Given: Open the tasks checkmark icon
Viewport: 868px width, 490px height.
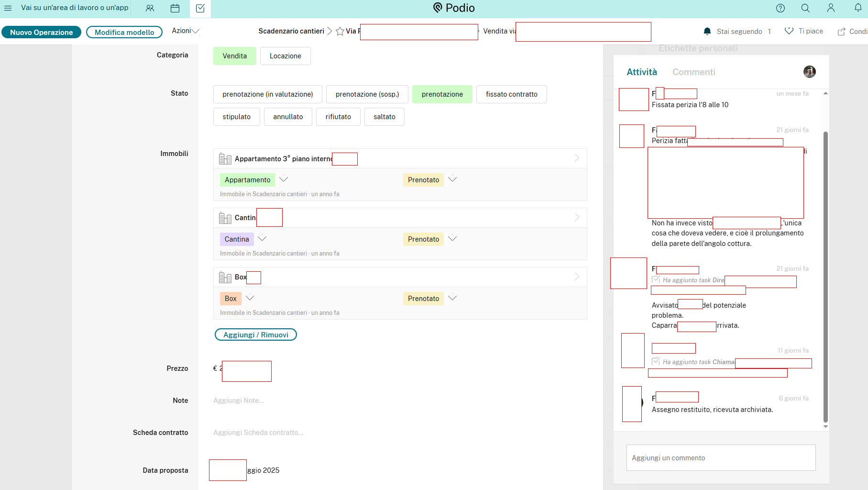Looking at the screenshot, I should tap(200, 8).
